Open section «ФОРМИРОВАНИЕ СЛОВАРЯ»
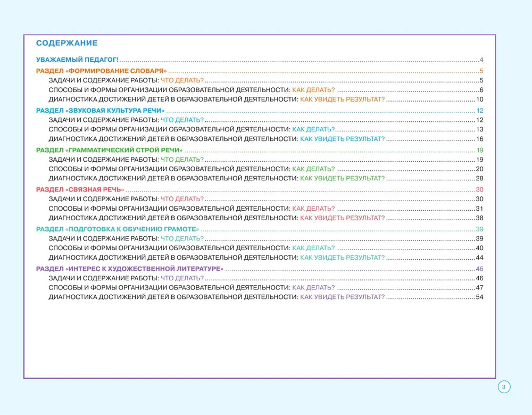The height and width of the screenshot is (415, 532). click(102, 71)
